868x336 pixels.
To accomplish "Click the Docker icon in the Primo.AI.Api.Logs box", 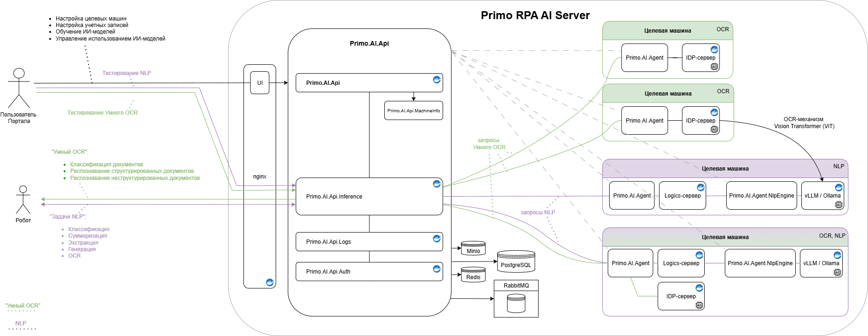I will coord(437,239).
